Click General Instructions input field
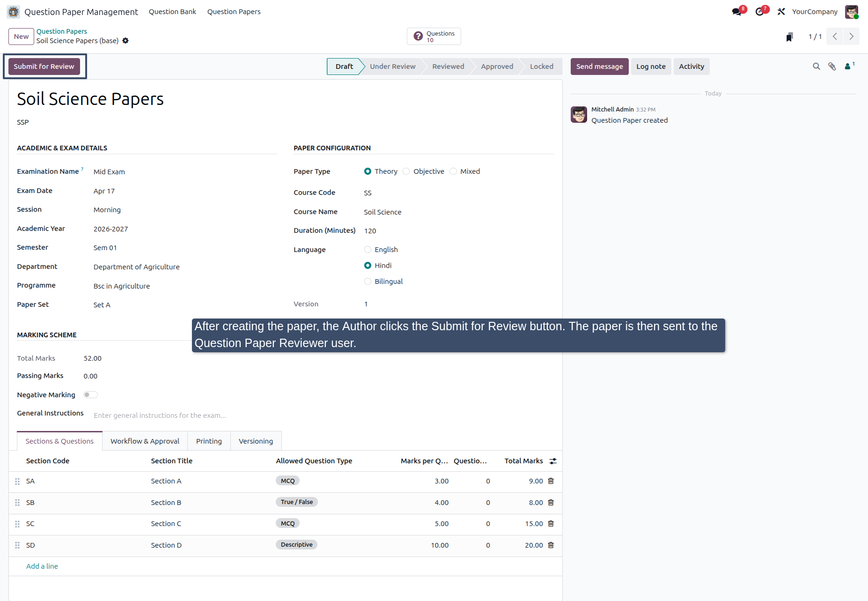This screenshot has height=601, width=868. tap(323, 416)
